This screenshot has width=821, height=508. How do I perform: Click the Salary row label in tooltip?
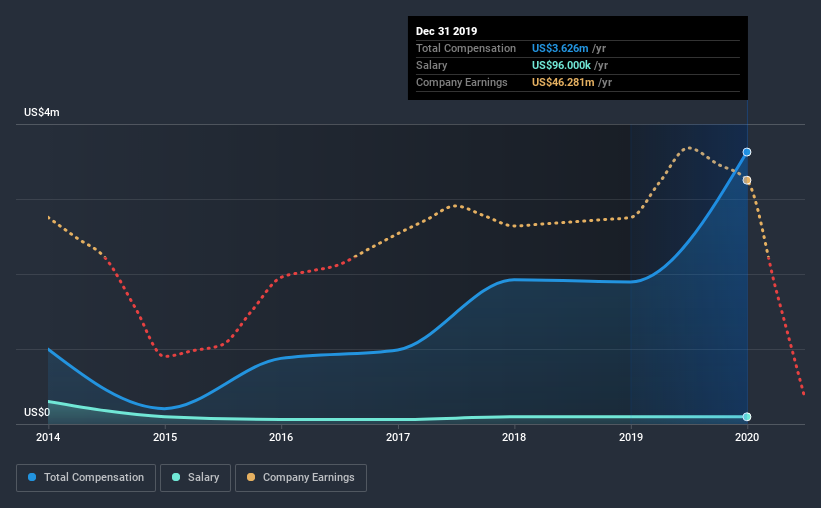pyautogui.click(x=431, y=65)
